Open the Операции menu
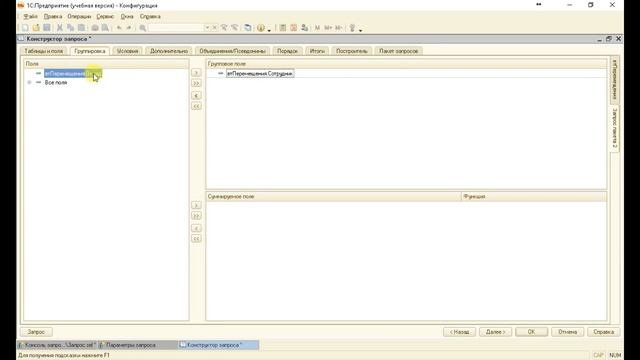Viewport: 640px width, 360px height. click(79, 17)
